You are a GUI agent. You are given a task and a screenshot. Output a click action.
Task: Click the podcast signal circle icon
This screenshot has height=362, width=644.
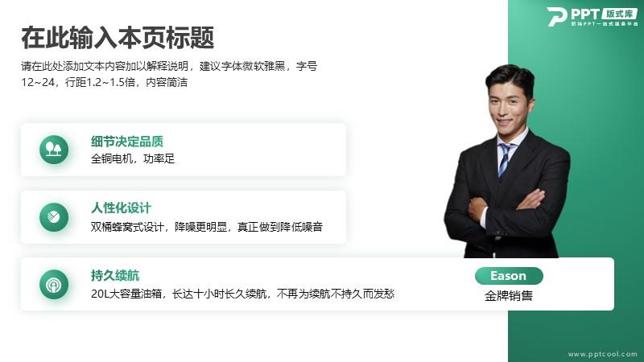[54, 284]
